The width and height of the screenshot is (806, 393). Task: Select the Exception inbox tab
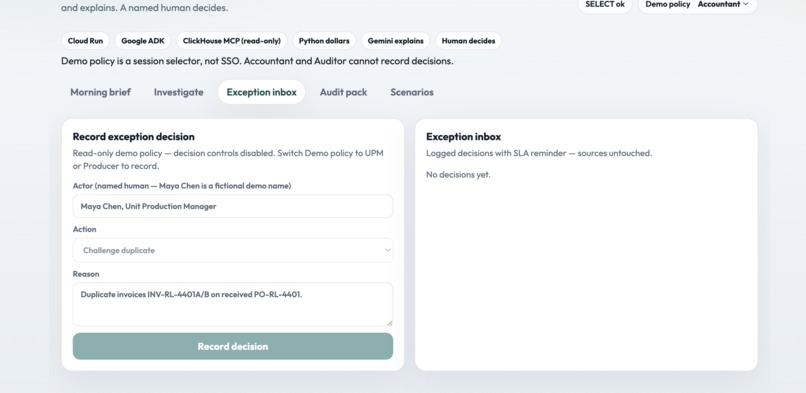tap(261, 92)
